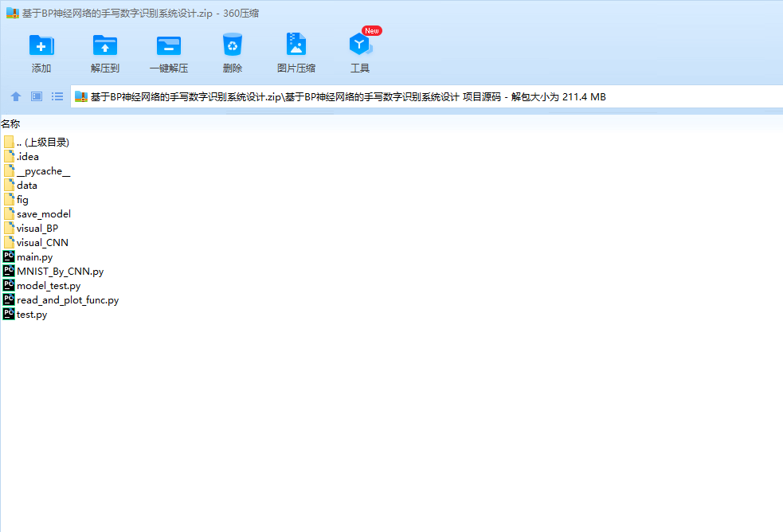Select the save_model folder icon
783x532 pixels.
click(x=9, y=213)
